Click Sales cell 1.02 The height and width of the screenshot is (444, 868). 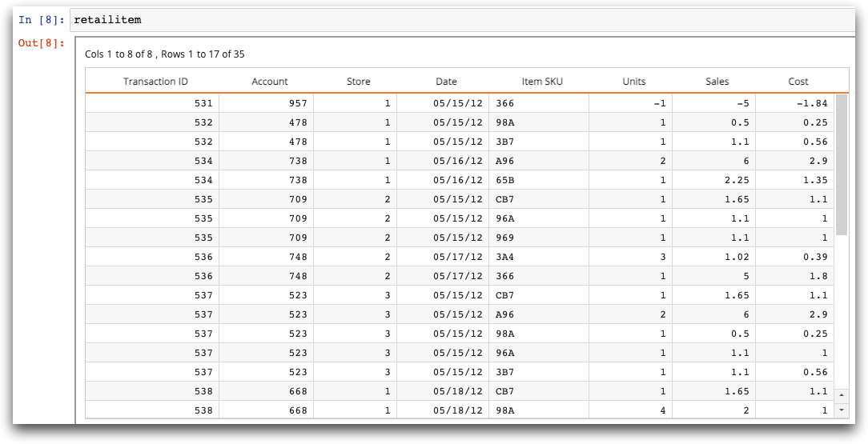tap(714, 257)
